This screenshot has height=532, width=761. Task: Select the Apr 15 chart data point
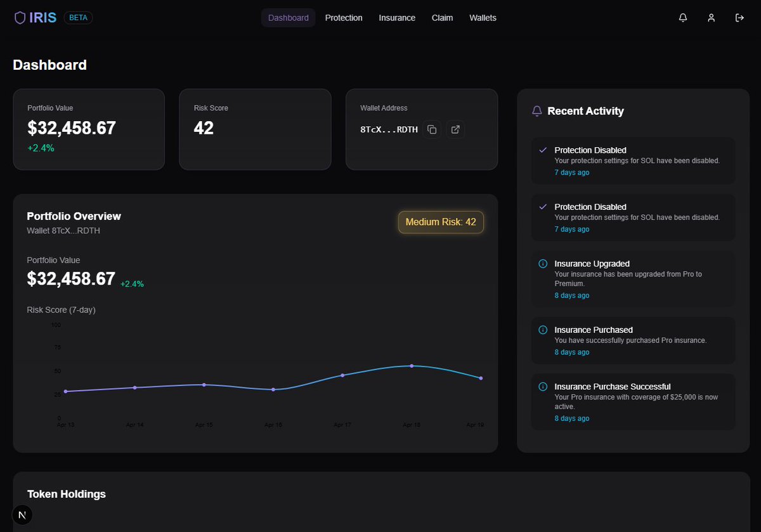(x=204, y=385)
